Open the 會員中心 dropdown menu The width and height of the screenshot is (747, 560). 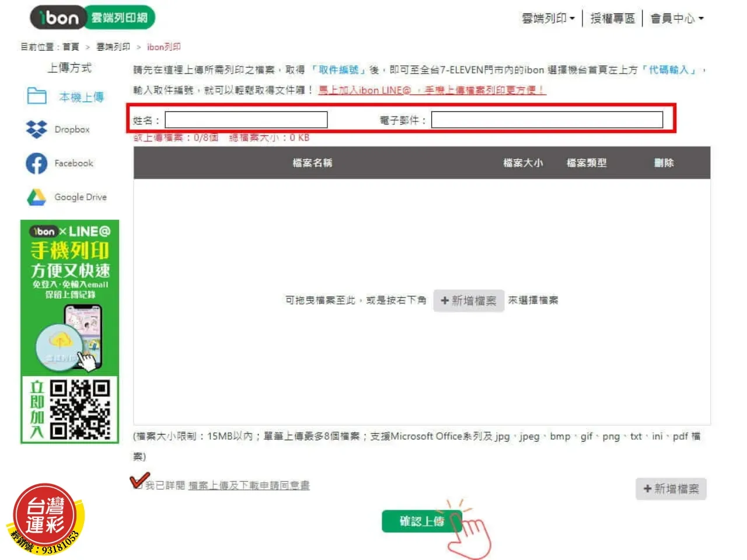(676, 18)
